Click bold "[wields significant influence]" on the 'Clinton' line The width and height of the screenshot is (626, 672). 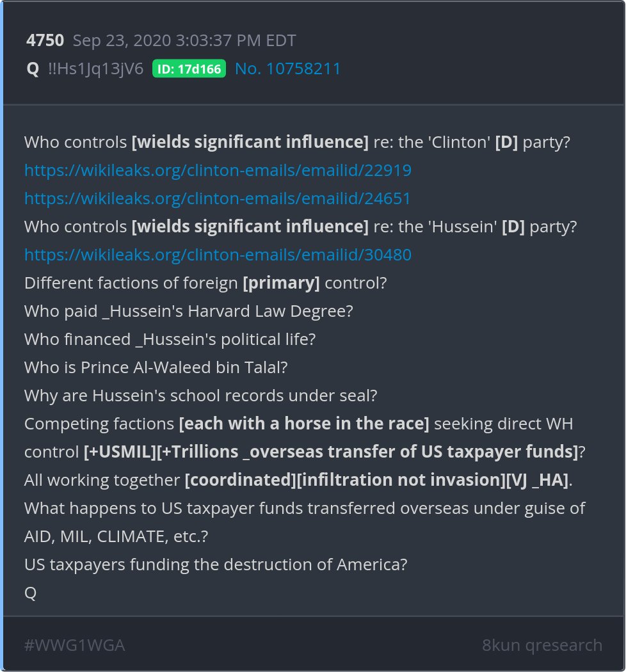tap(250, 142)
